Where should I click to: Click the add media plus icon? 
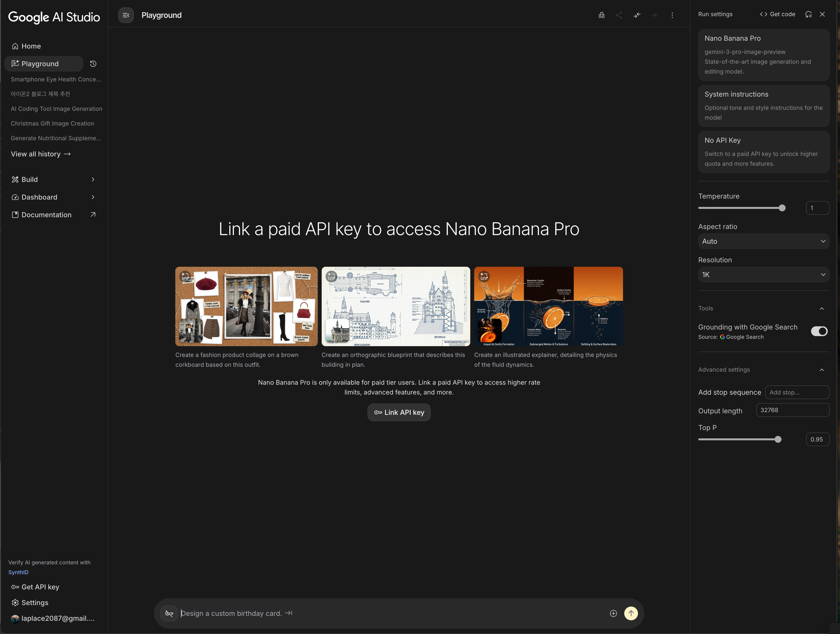click(x=613, y=613)
